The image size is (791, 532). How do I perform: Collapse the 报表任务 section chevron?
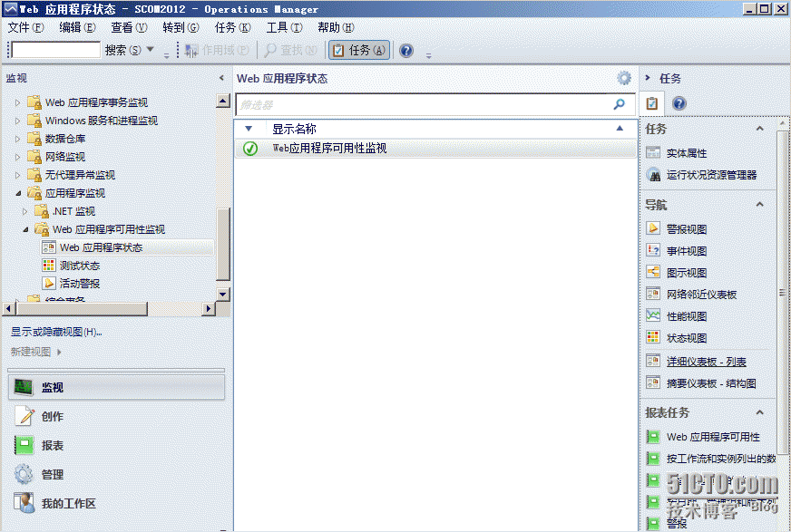(x=760, y=412)
